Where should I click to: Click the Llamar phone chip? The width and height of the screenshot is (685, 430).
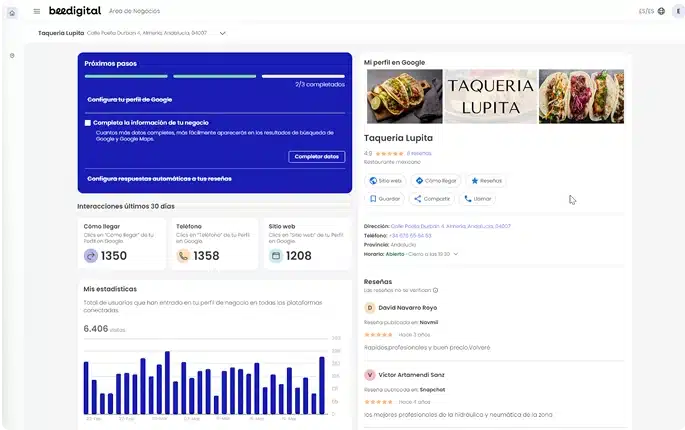[478, 199]
